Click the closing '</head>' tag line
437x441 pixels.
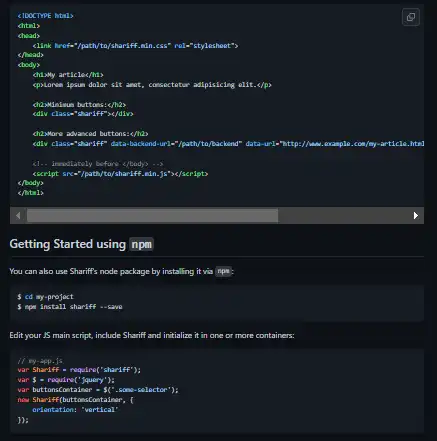(31, 55)
